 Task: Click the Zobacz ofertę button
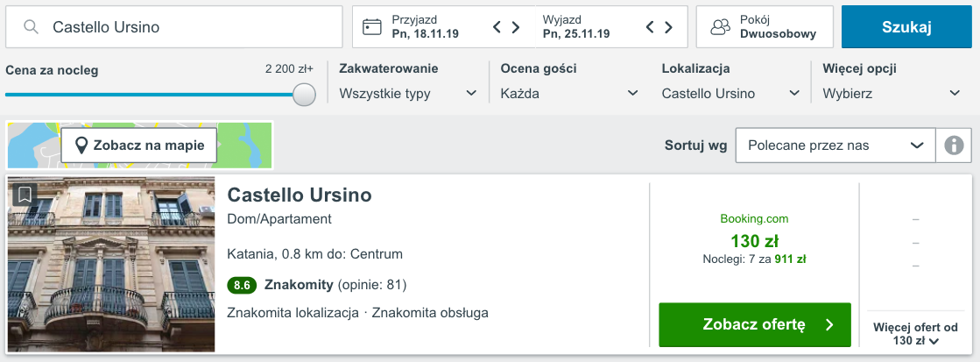755,324
